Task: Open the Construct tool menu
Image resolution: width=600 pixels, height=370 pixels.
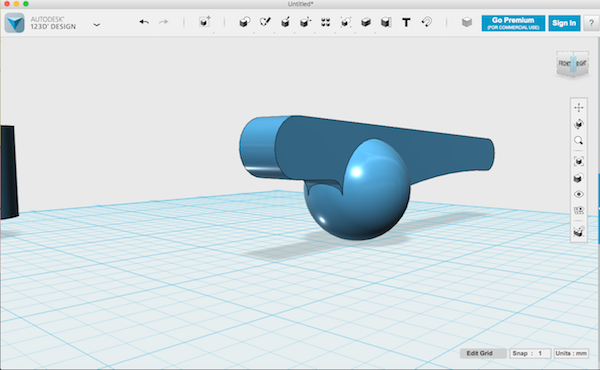Action: (285, 22)
